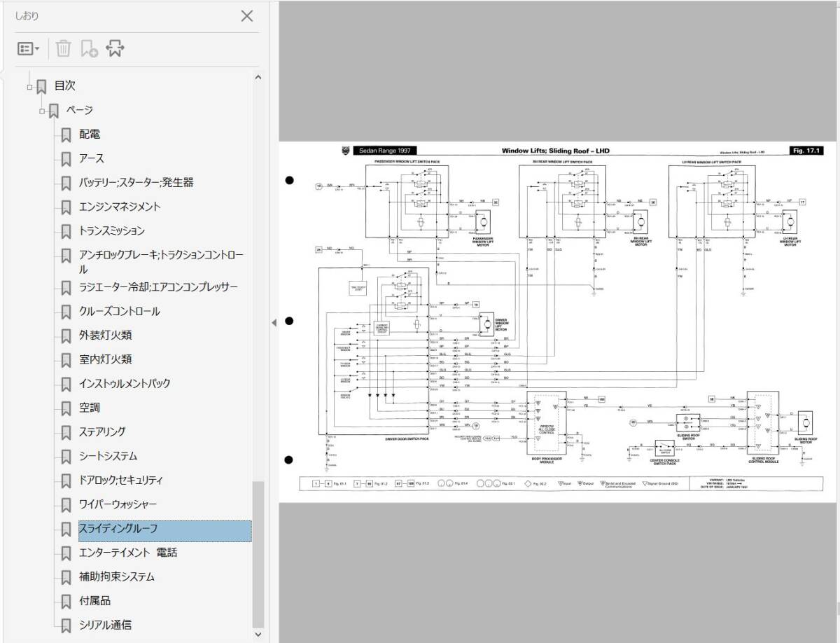This screenshot has height=643, width=840.
Task: Go to the トランスミッション bookmark
Action: (x=111, y=230)
